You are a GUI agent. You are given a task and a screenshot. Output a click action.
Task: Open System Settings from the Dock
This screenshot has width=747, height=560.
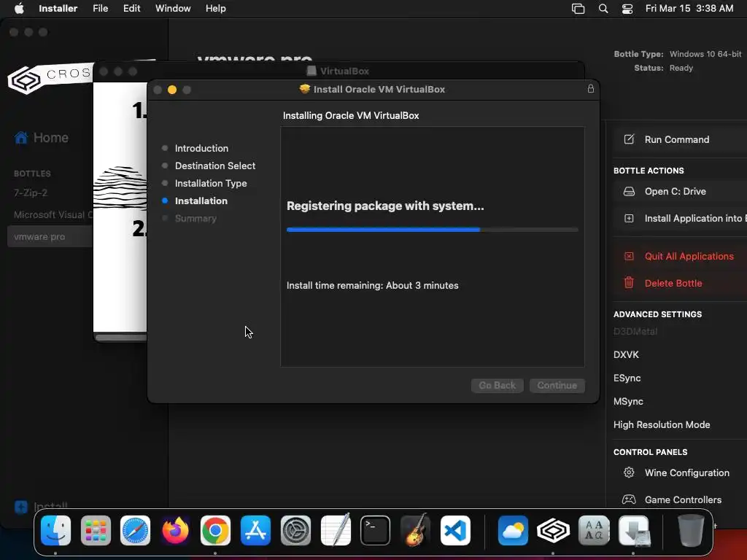[x=295, y=530]
